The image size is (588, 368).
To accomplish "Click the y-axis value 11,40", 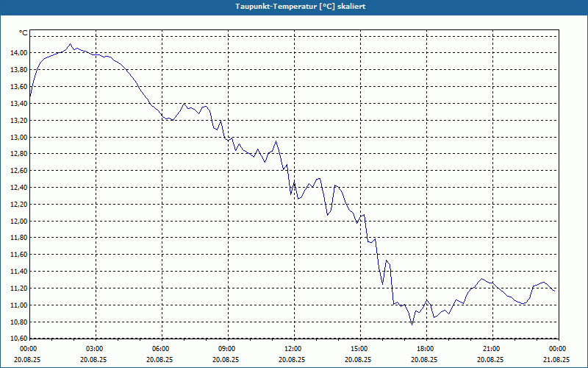I will tap(19, 272).
